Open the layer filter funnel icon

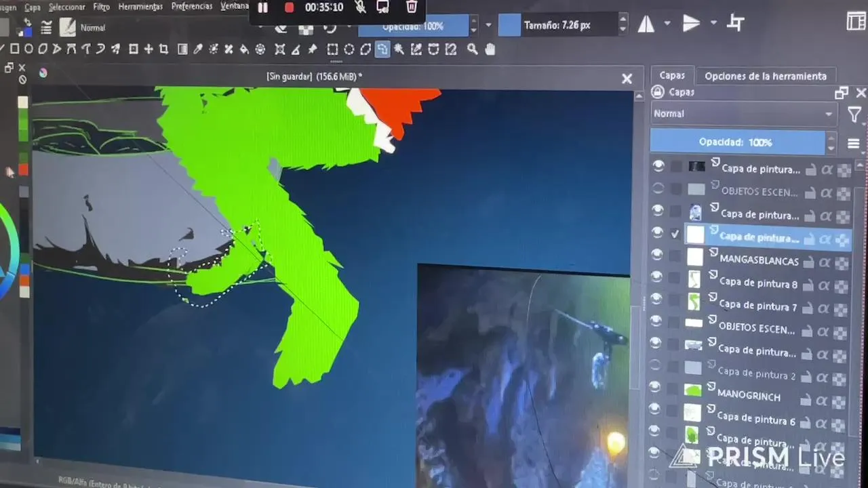(854, 115)
